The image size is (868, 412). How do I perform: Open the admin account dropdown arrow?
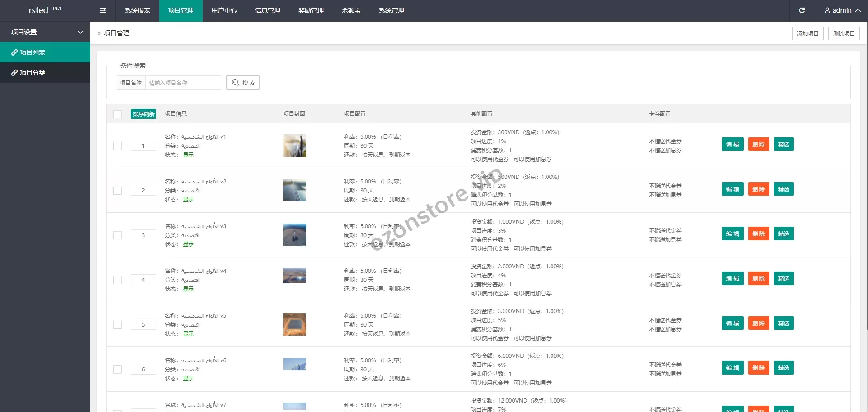(858, 10)
